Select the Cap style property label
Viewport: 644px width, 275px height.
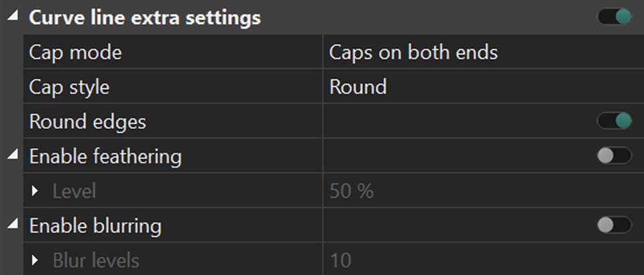point(69,87)
